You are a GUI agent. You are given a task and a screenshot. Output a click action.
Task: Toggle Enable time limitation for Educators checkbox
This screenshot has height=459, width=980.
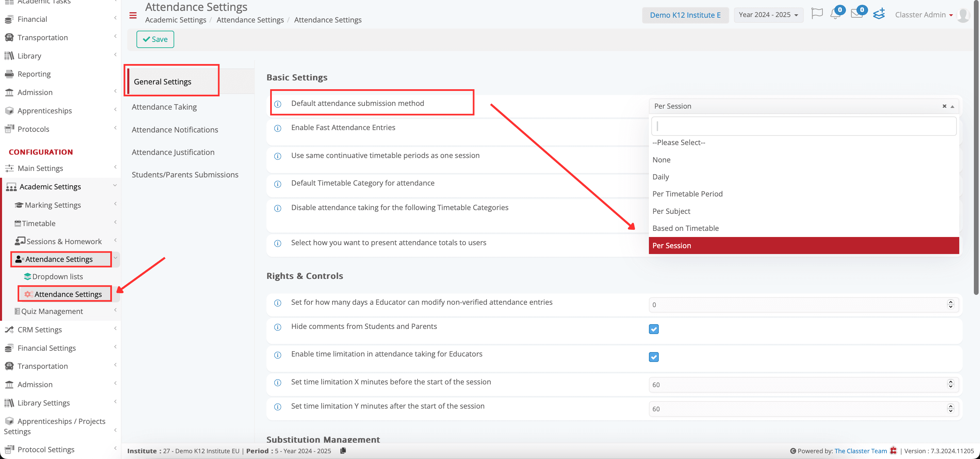(654, 357)
